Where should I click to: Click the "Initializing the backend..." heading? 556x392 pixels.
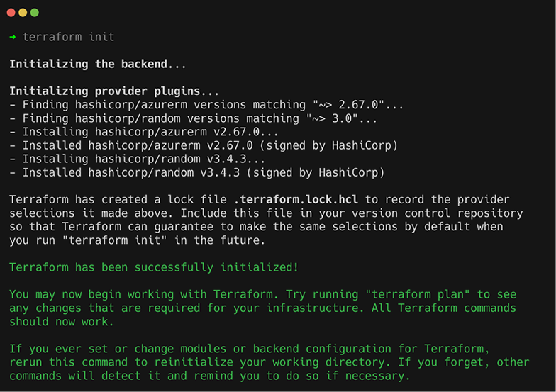[x=98, y=64]
